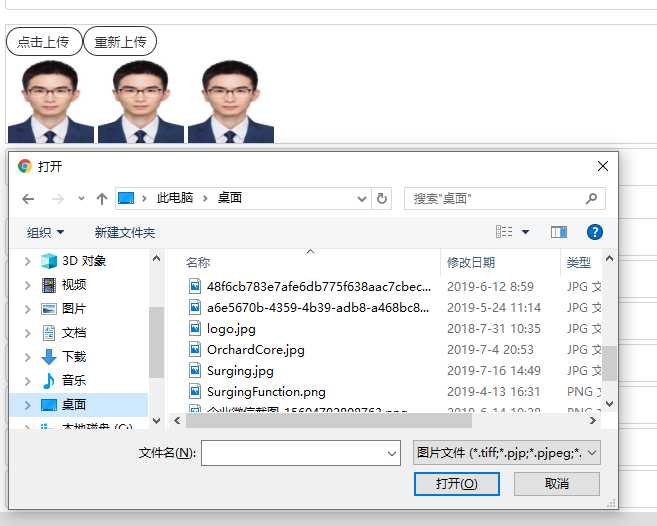Select the first uploaded portrait thumbnail
This screenshot has height=526, width=657.
pyautogui.click(x=51, y=102)
